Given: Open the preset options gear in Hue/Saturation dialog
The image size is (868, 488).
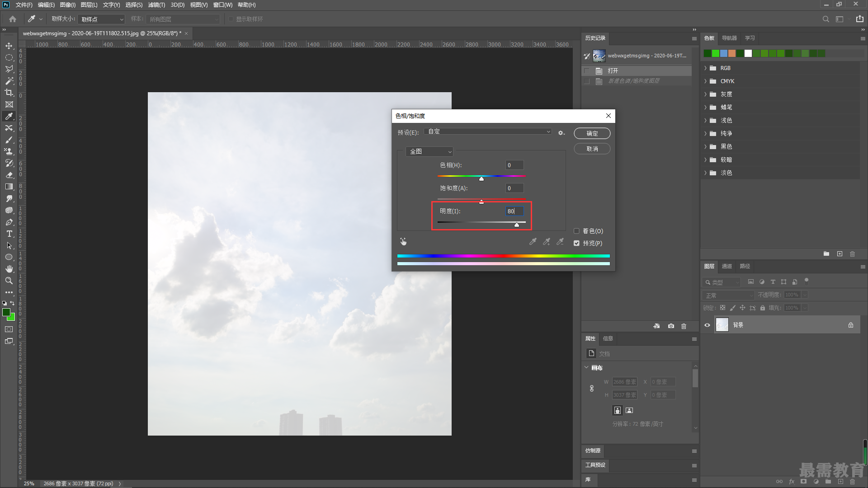Looking at the screenshot, I should click(x=561, y=133).
